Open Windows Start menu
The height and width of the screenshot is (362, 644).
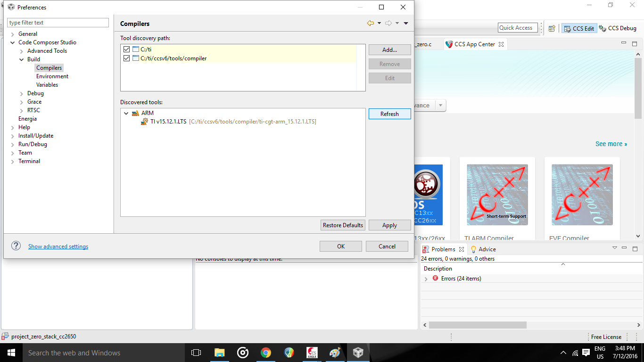tap(10, 353)
